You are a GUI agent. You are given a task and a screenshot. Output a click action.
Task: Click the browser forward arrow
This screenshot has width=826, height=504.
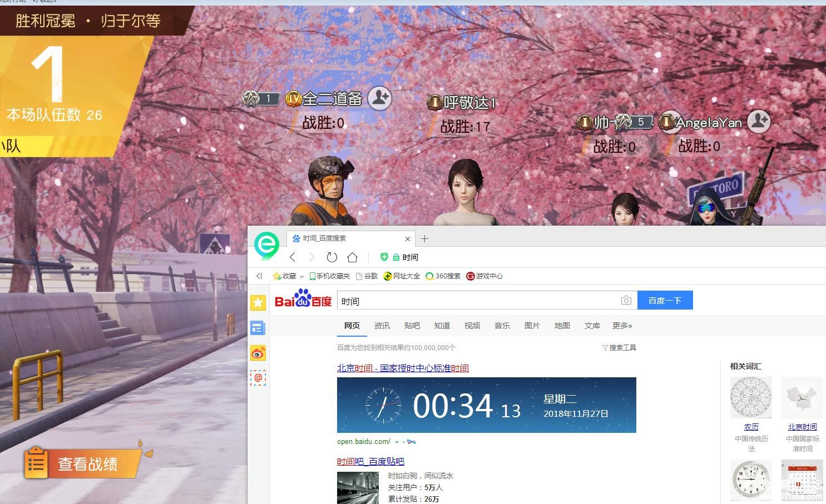311,257
